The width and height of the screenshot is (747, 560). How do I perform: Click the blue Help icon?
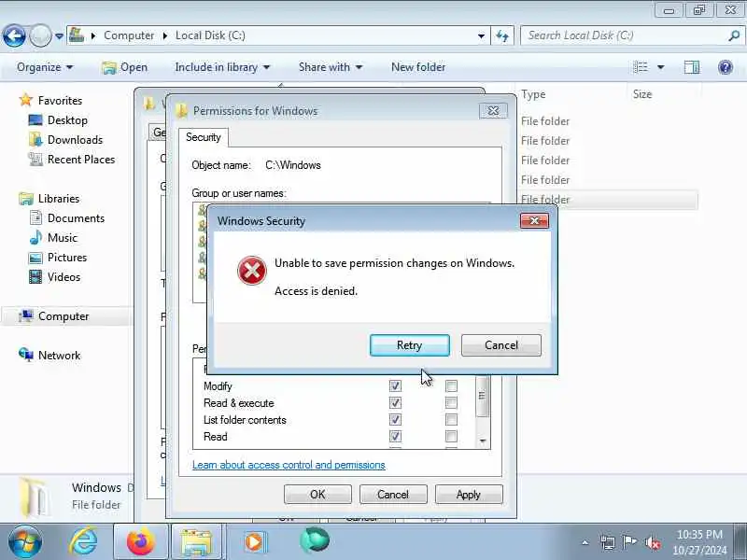726,67
